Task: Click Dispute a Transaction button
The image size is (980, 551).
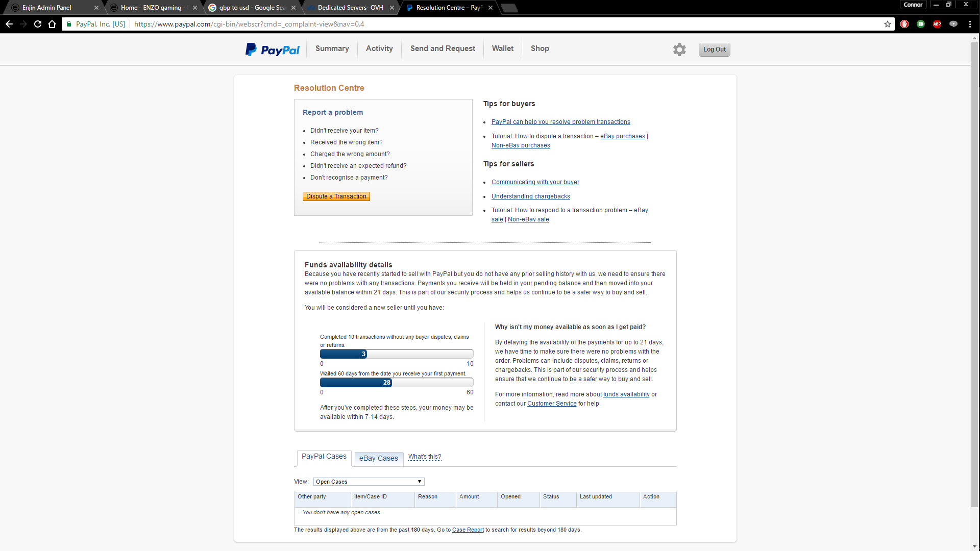Action: [x=336, y=196]
